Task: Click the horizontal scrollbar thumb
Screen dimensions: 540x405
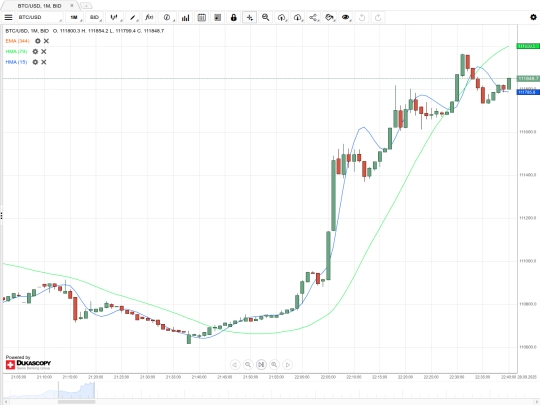Action: [x=76, y=402]
